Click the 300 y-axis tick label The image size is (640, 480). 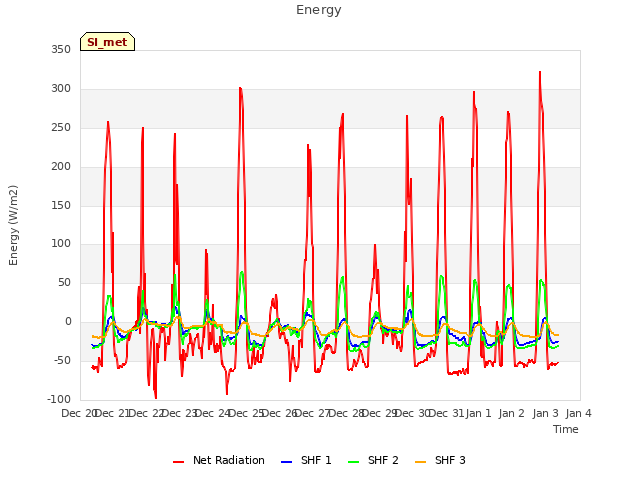(61, 89)
